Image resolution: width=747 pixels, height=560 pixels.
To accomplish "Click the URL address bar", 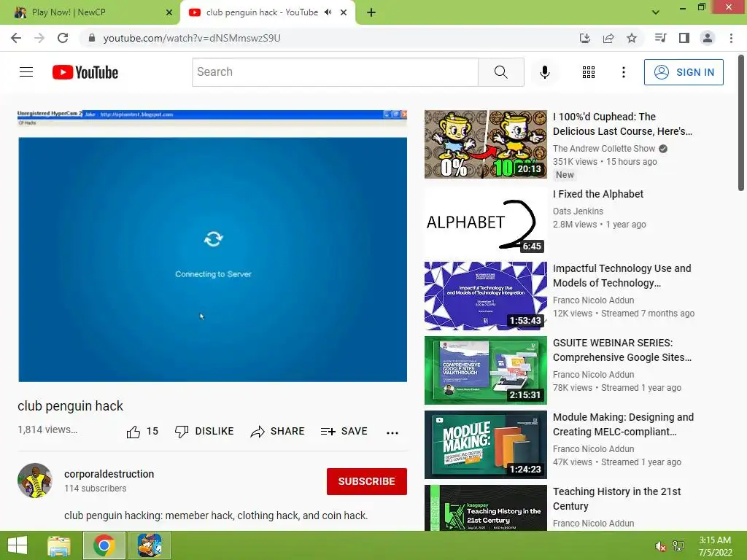I will pos(329,38).
